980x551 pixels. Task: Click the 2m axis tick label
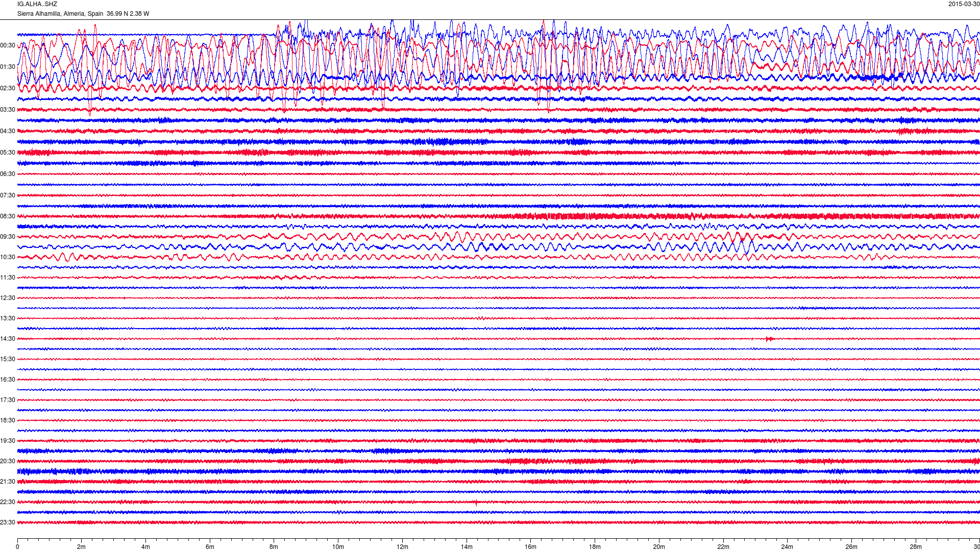81,547
